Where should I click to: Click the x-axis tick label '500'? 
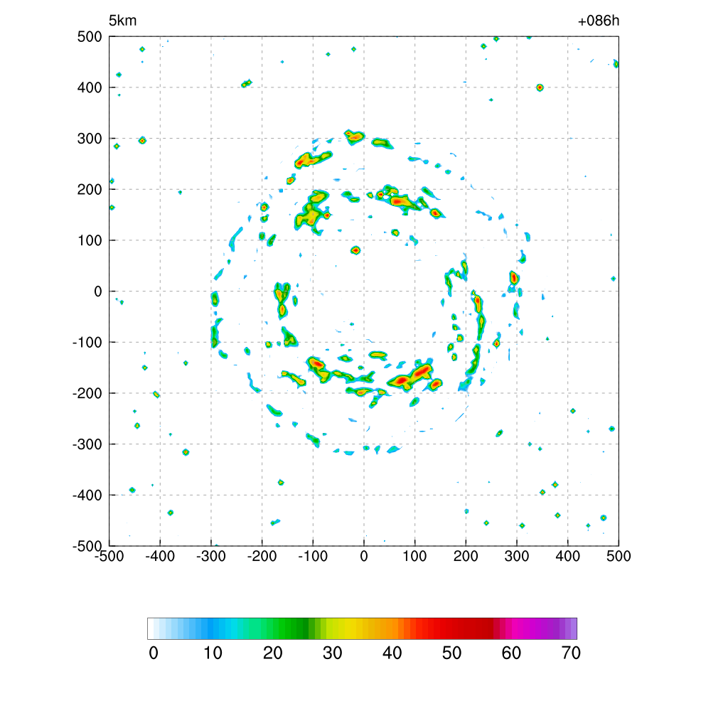coord(619,556)
